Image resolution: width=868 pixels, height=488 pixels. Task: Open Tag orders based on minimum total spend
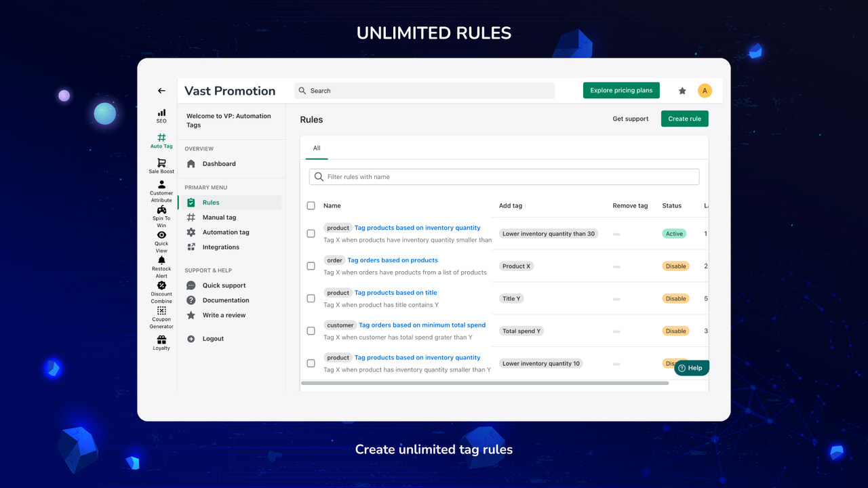(422, 325)
